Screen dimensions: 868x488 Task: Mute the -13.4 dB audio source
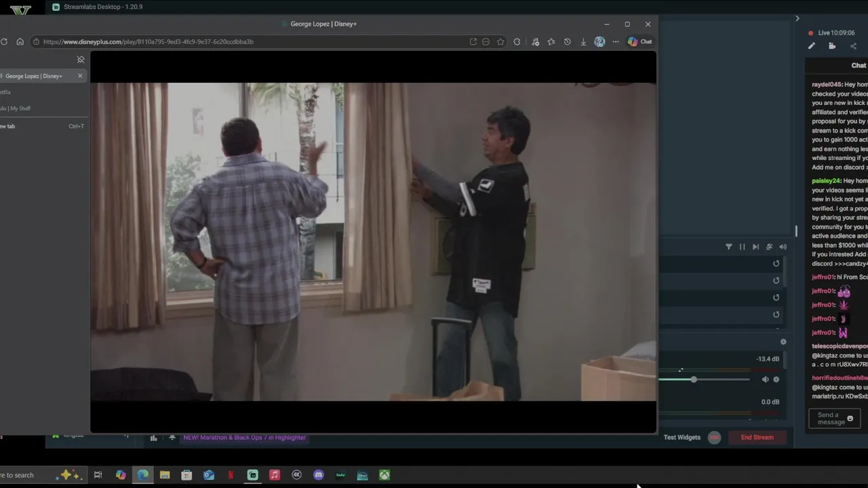click(765, 380)
